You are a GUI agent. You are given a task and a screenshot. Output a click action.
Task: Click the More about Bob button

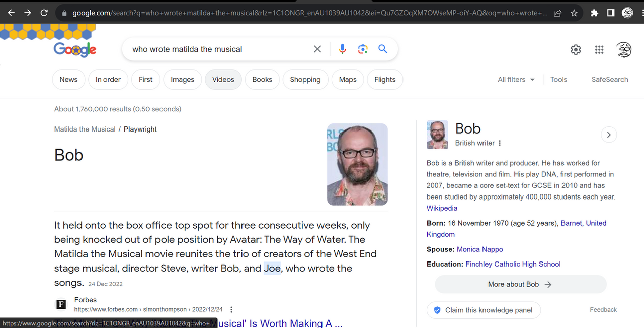(520, 284)
